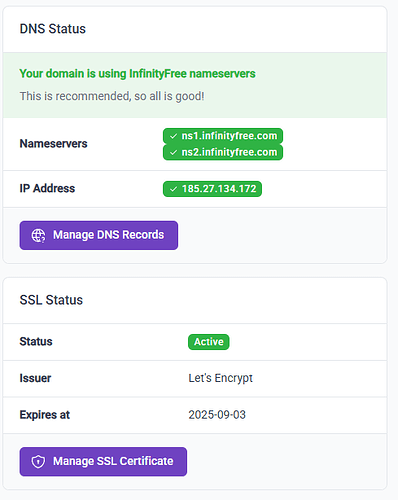The height and width of the screenshot is (500, 398).
Task: Click the checkmark icon beside the IP address
Action: tap(173, 189)
